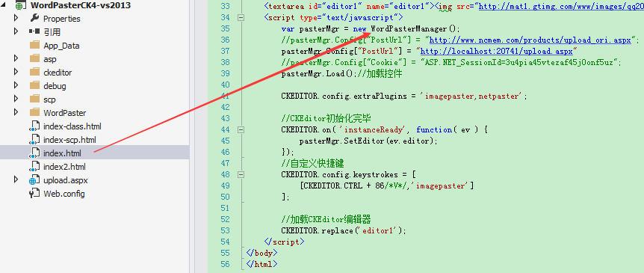The width and height of the screenshot is (644, 273).
Task: Click the upload.aspx web form icon
Action: click(x=34, y=180)
